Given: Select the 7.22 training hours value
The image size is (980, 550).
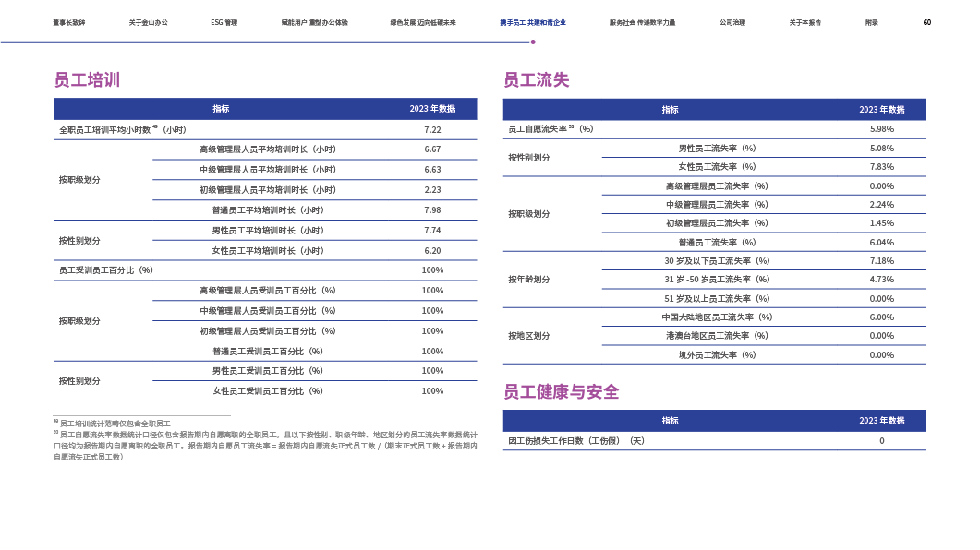Looking at the screenshot, I should point(432,130).
